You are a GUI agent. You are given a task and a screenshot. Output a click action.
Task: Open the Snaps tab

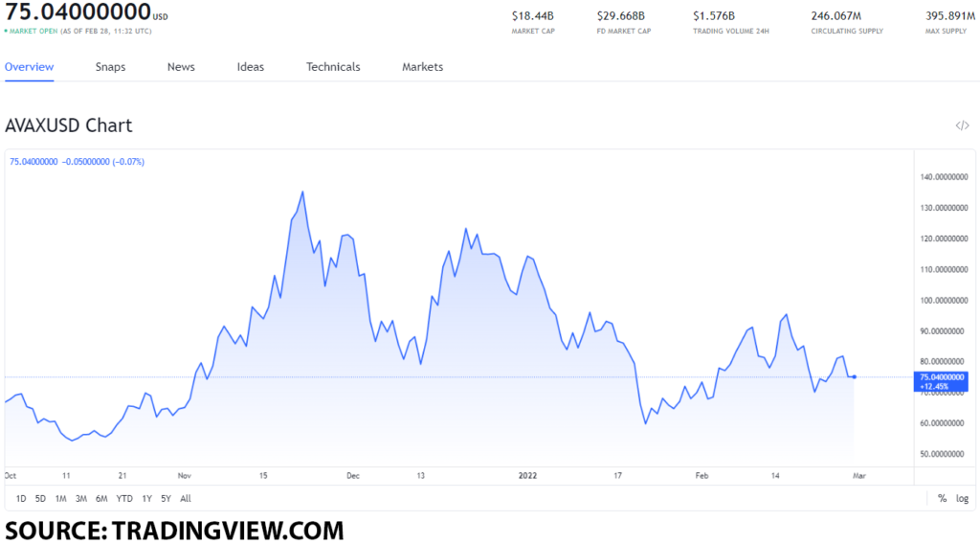click(111, 67)
